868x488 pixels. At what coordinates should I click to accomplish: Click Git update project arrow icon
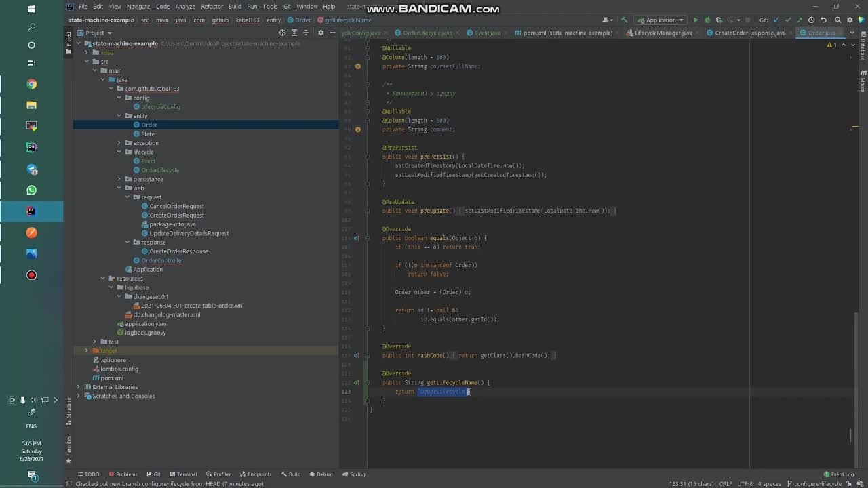point(776,20)
